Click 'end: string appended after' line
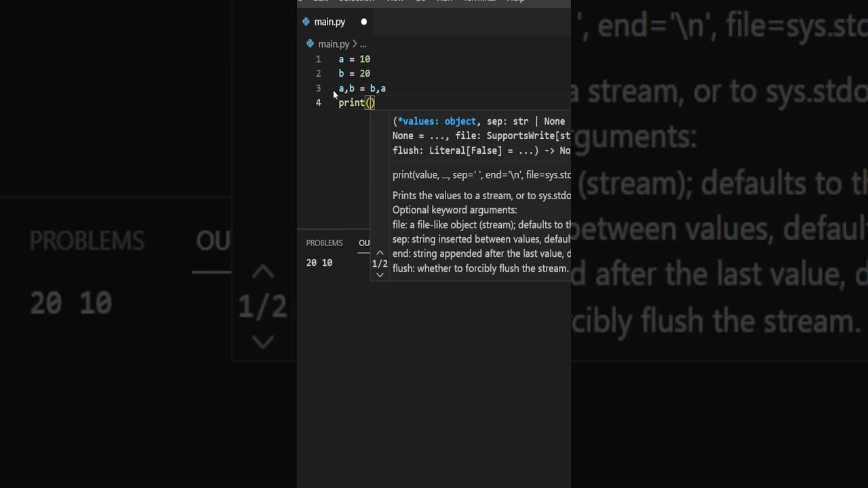The width and height of the screenshot is (868, 488). pos(481,253)
